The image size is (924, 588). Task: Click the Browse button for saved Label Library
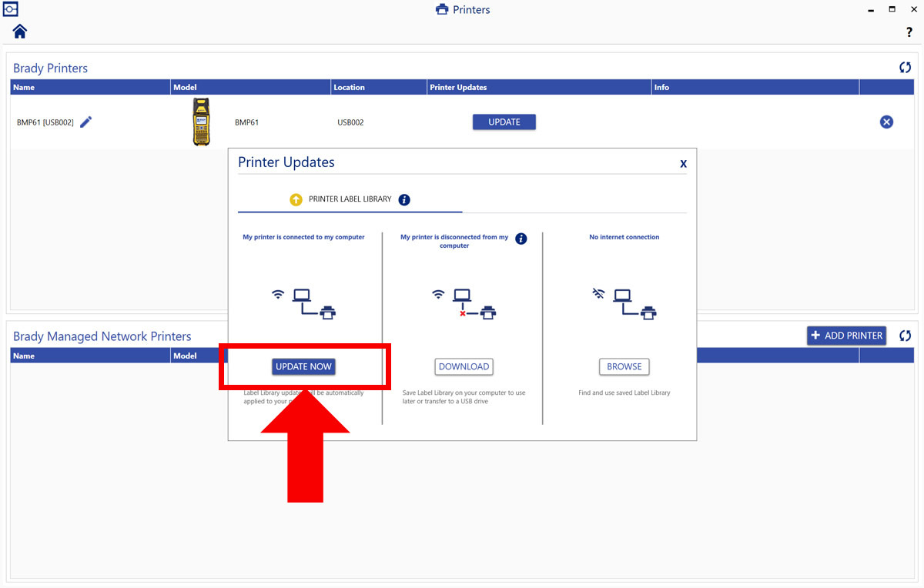coord(624,366)
